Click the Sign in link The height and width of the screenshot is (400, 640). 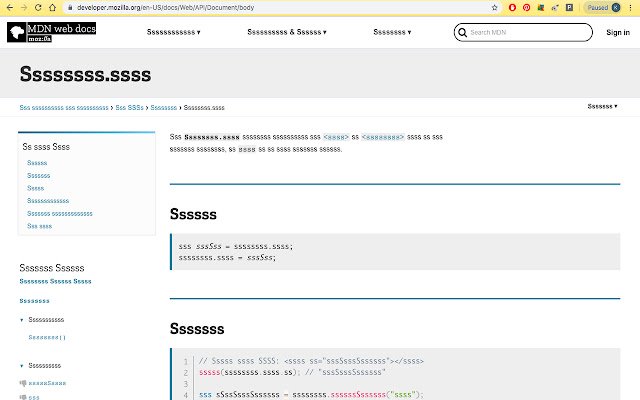pos(618,32)
